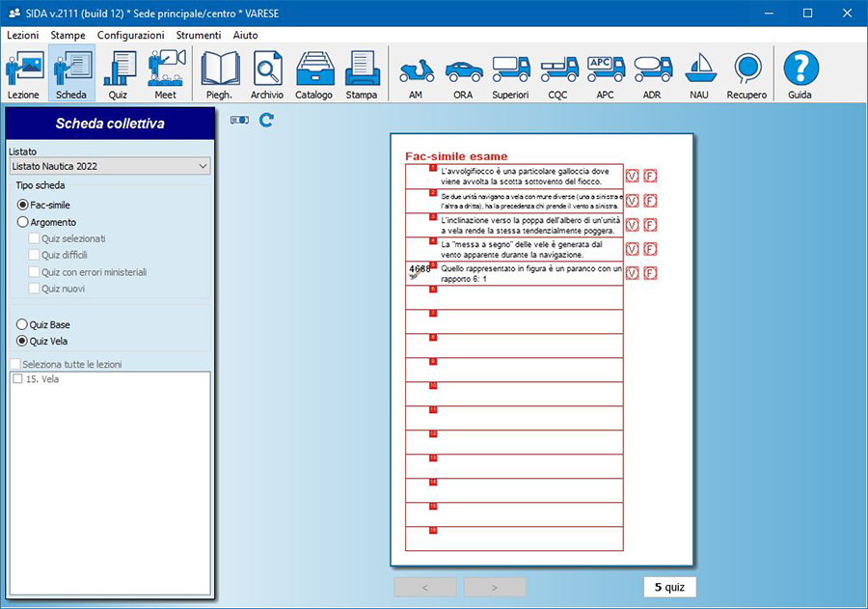Select the NAU sailboat category icon
868x609 pixels.
coord(698,74)
